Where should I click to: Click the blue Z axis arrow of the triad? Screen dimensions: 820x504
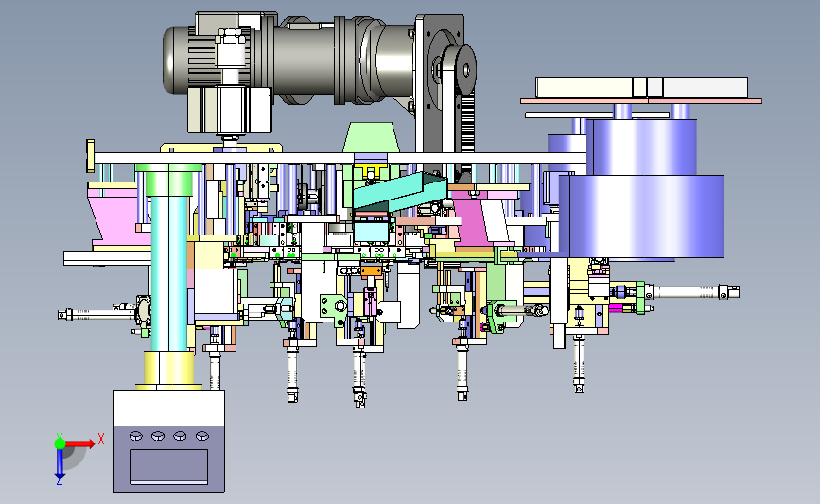click(x=60, y=465)
